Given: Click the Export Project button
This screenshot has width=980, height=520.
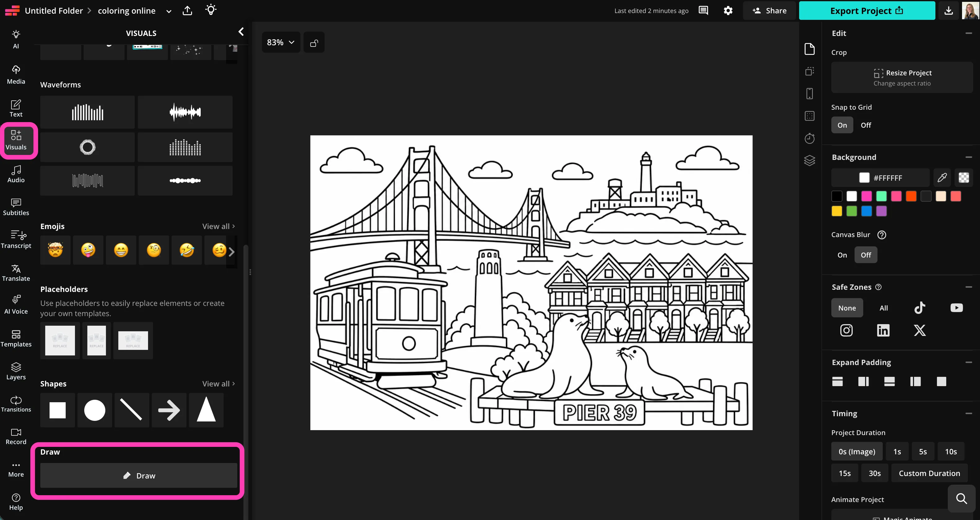Looking at the screenshot, I should (x=867, y=11).
